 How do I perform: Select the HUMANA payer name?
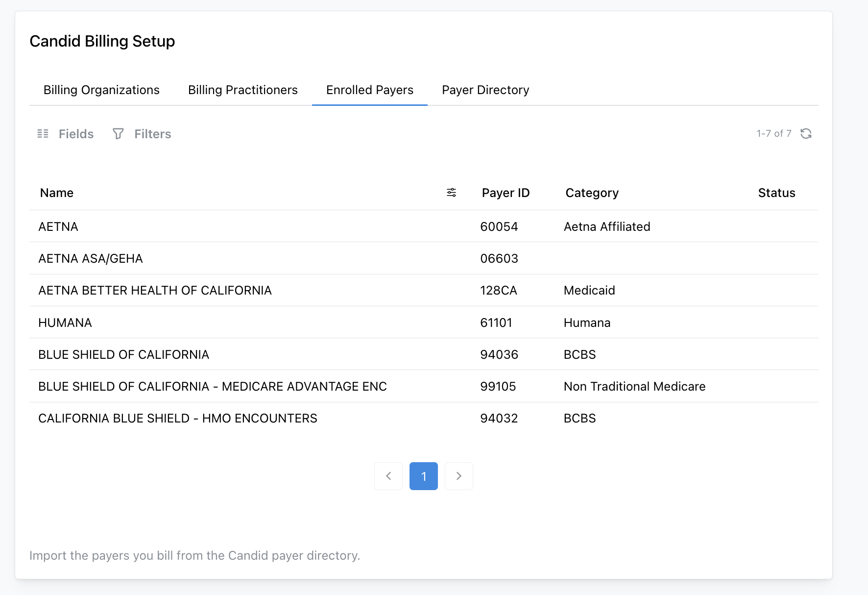pyautogui.click(x=65, y=322)
